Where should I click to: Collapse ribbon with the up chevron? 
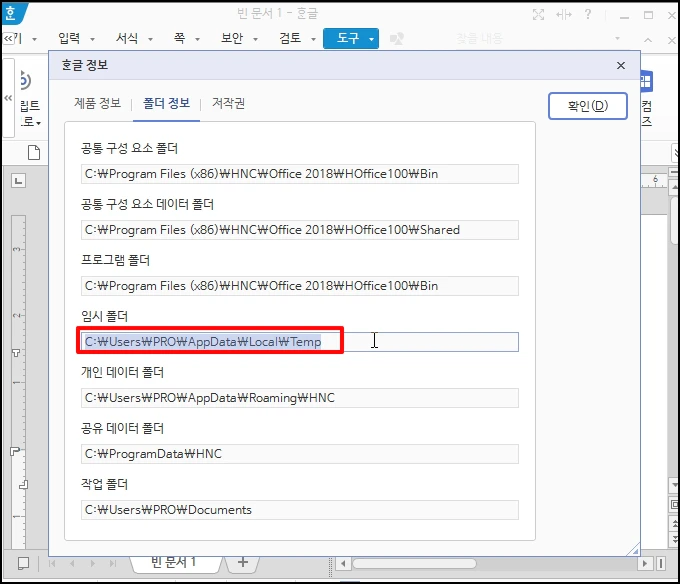tap(648, 40)
